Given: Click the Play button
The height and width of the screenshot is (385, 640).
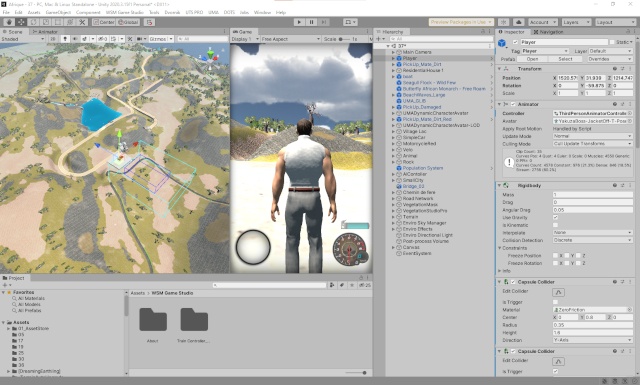Looking at the screenshot, I should [299, 22].
